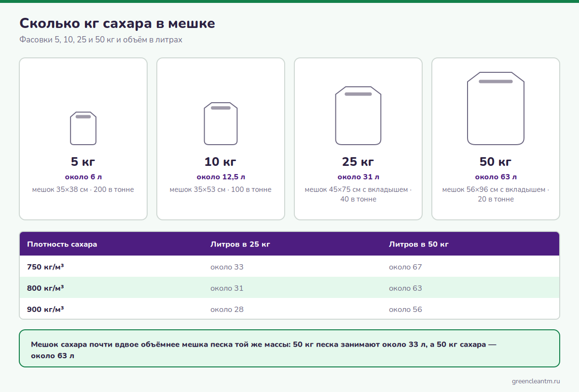Select the '750 кг/м³' table row label
Image resolution: width=579 pixels, height=392 pixels.
[45, 267]
